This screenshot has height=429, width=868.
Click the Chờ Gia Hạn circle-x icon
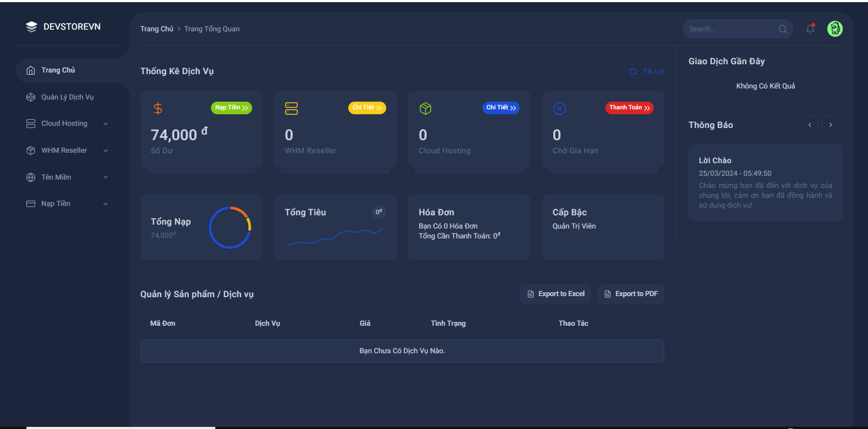[559, 109]
